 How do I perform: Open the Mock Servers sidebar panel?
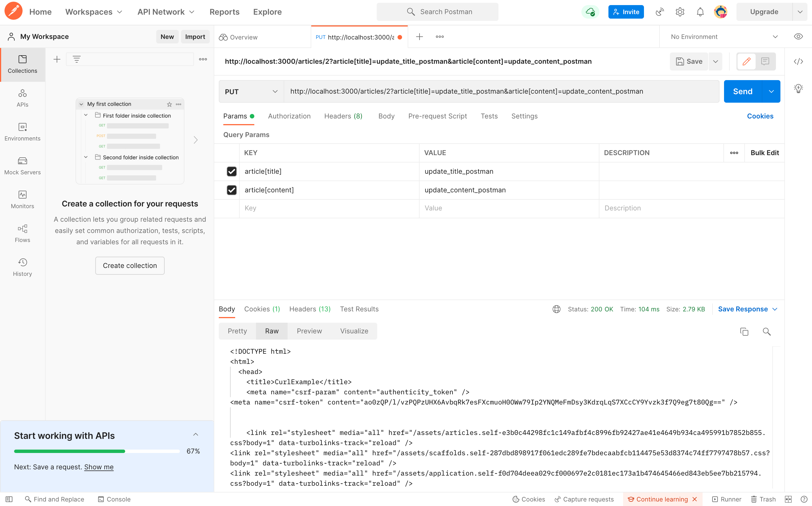(22, 166)
